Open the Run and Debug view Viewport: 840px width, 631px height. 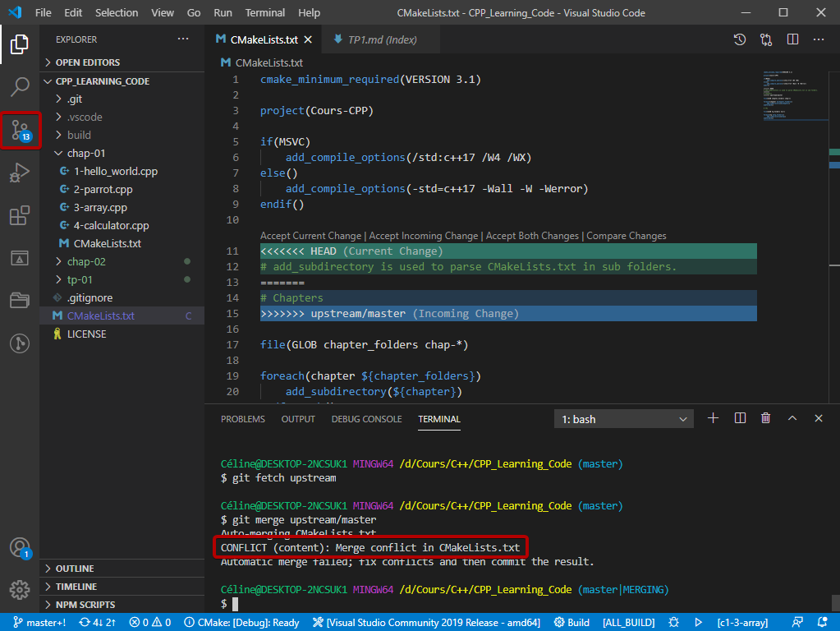[x=19, y=173]
